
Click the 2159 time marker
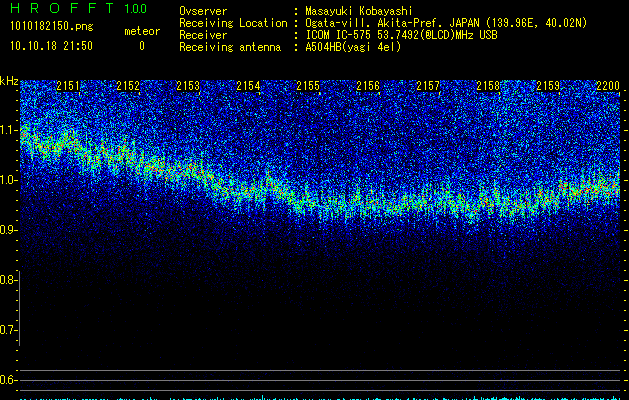point(548,86)
